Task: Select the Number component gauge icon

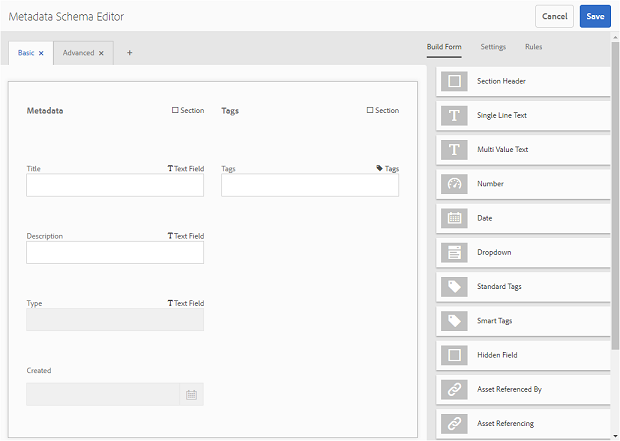Action: (454, 184)
